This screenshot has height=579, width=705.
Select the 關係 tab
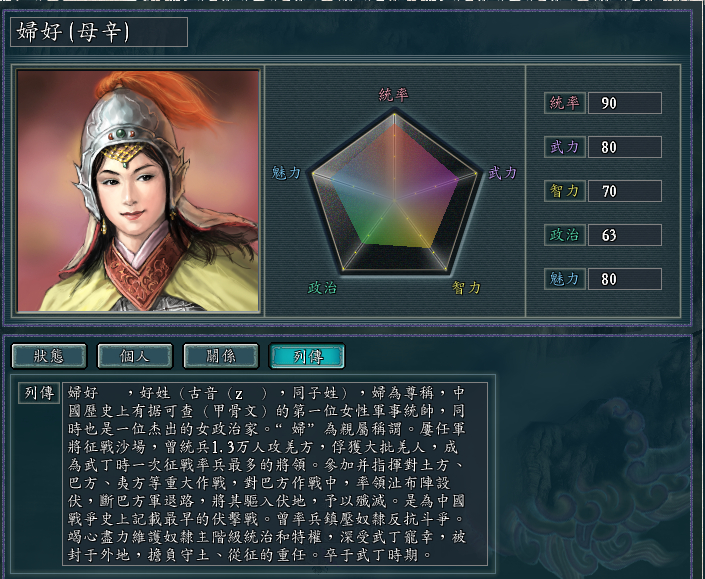220,356
